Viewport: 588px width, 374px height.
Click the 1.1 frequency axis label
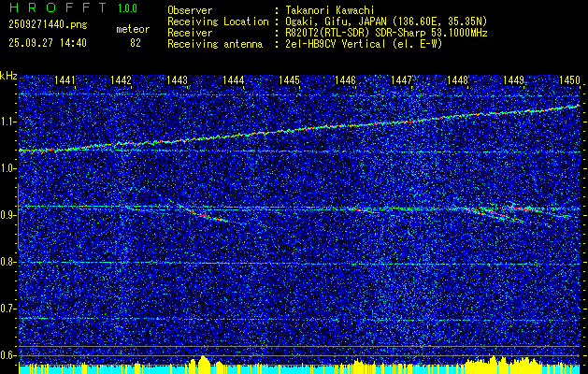pos(8,122)
